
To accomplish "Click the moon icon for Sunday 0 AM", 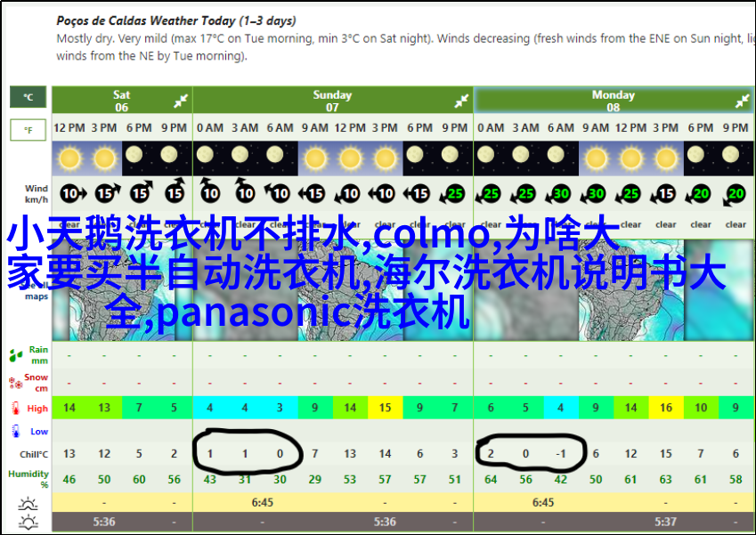I will pos(205,155).
